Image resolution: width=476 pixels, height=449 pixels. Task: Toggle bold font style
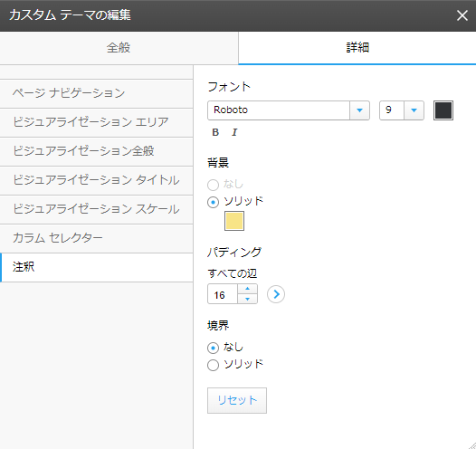[215, 132]
